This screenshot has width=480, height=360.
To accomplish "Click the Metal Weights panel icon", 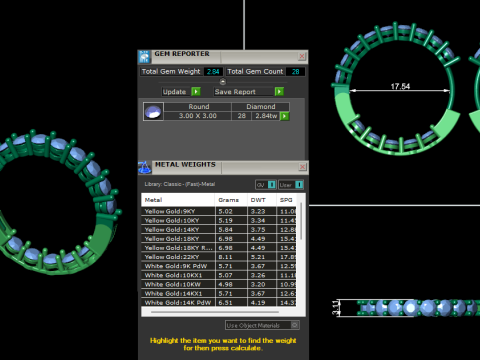I will (x=145, y=168).
